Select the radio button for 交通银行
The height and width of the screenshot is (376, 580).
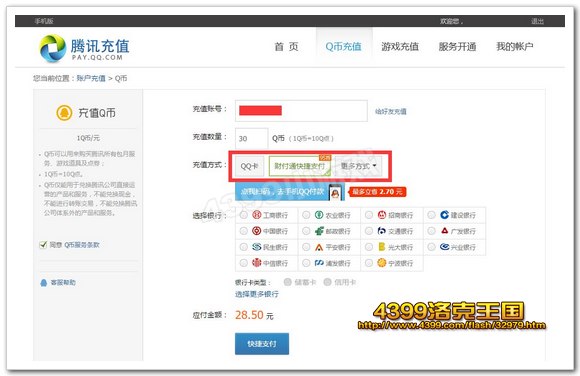click(x=369, y=231)
